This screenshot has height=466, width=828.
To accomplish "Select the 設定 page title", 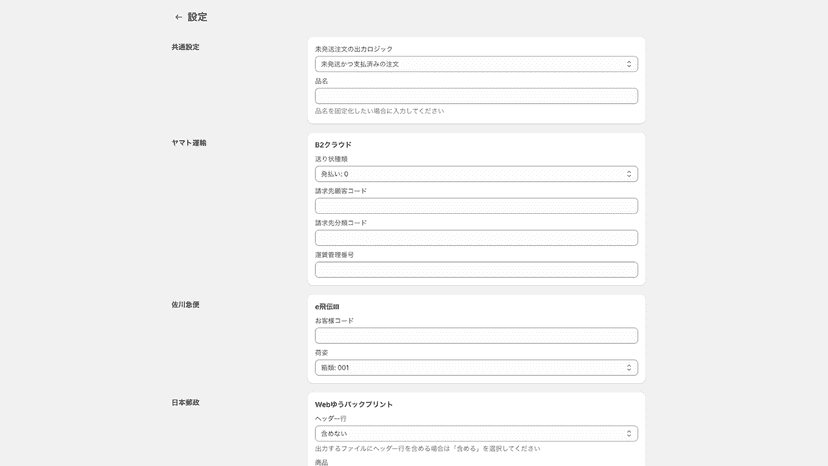I will (x=197, y=17).
